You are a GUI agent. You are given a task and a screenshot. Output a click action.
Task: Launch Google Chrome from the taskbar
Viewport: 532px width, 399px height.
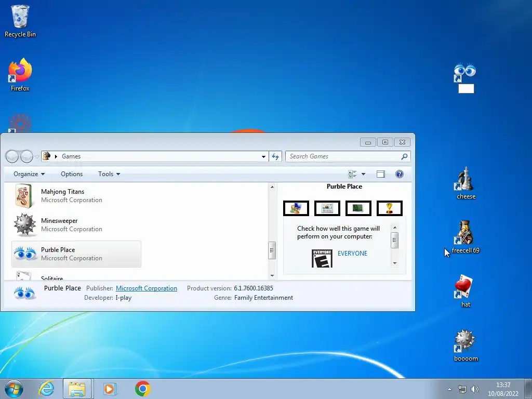[142, 389]
